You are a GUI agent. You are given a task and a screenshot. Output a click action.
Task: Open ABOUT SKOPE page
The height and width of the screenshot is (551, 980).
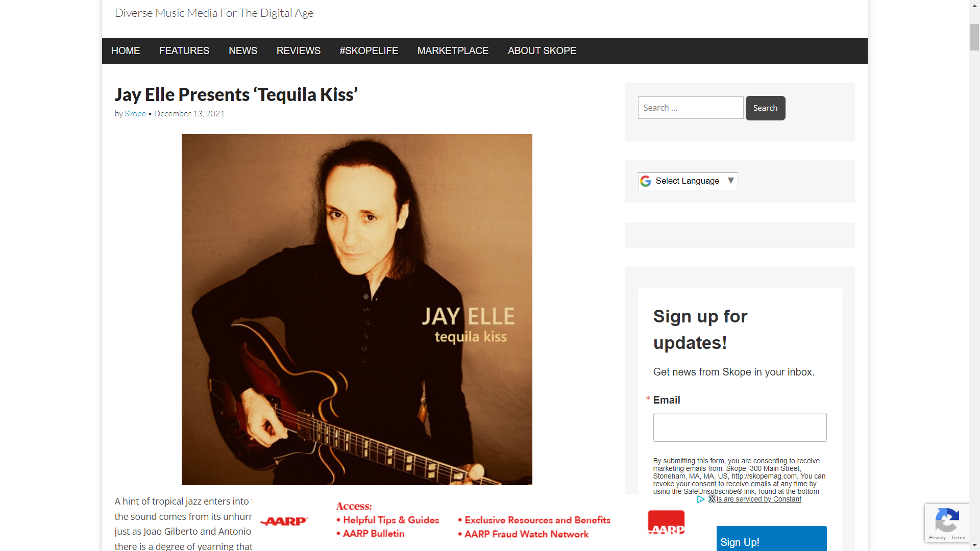[542, 51]
